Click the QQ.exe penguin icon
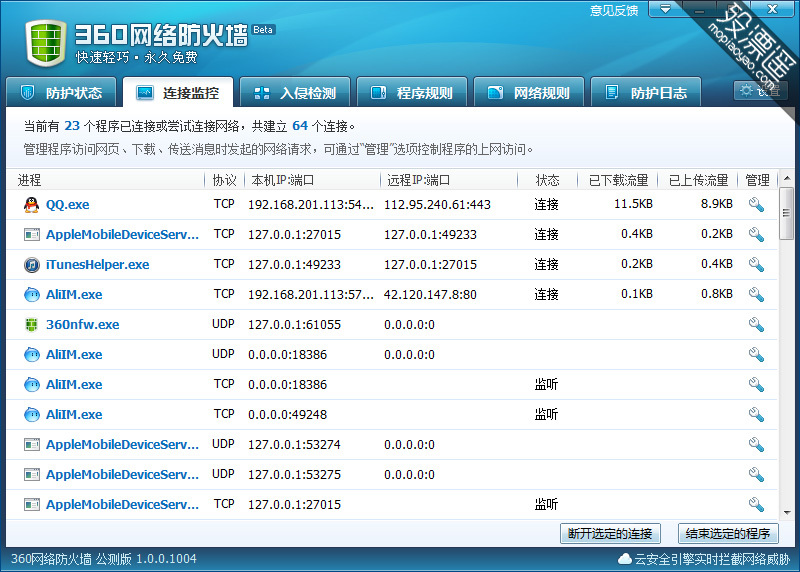This screenshot has width=800, height=572. click(x=31, y=205)
